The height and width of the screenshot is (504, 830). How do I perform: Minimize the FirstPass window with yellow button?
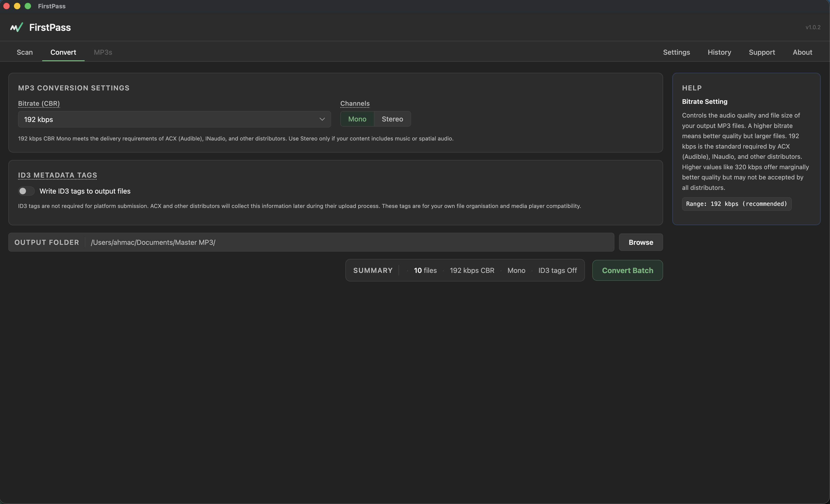click(17, 6)
